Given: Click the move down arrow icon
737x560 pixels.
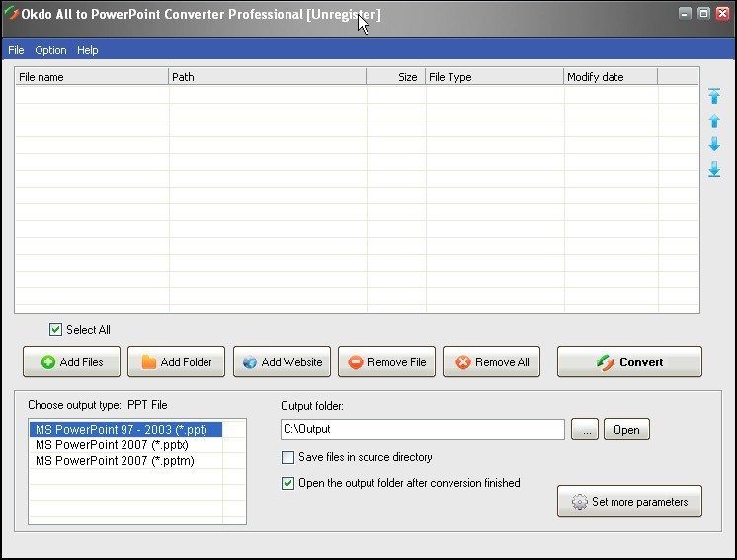Looking at the screenshot, I should (x=714, y=144).
